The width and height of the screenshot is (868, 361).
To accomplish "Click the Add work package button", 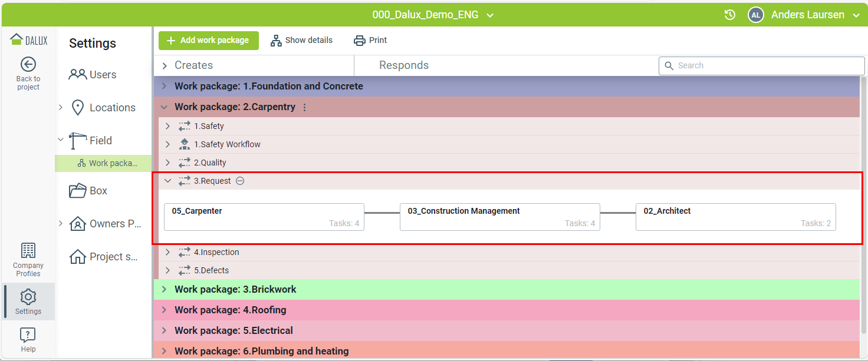I will 208,40.
